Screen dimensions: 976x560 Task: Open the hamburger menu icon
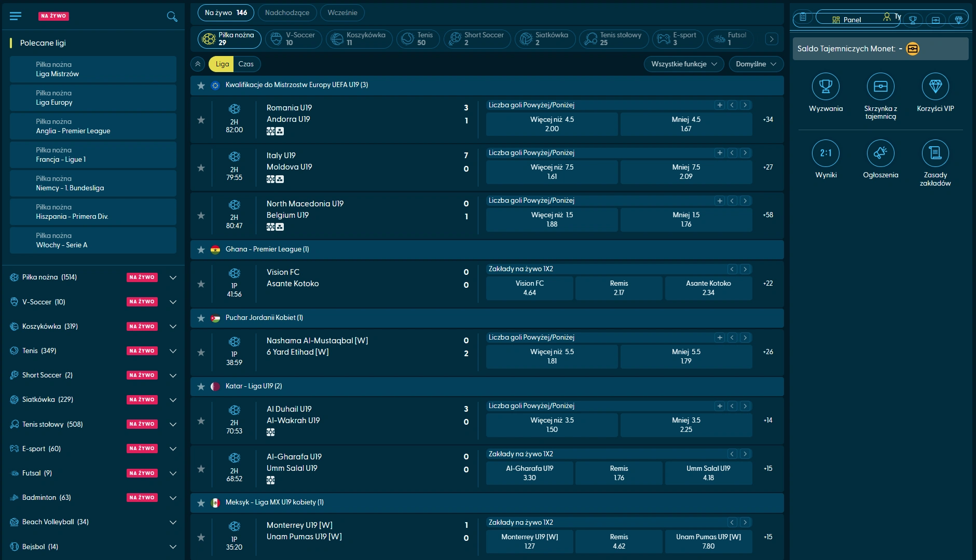[x=16, y=16]
